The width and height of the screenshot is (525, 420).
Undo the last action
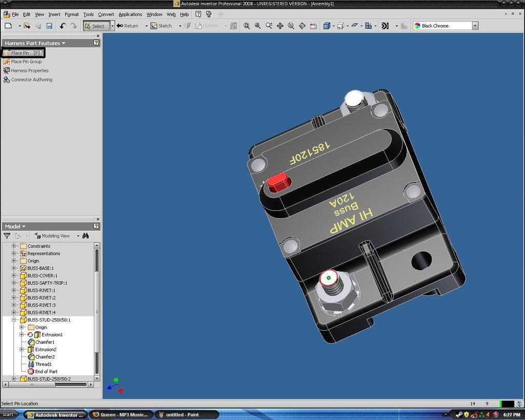(63, 26)
